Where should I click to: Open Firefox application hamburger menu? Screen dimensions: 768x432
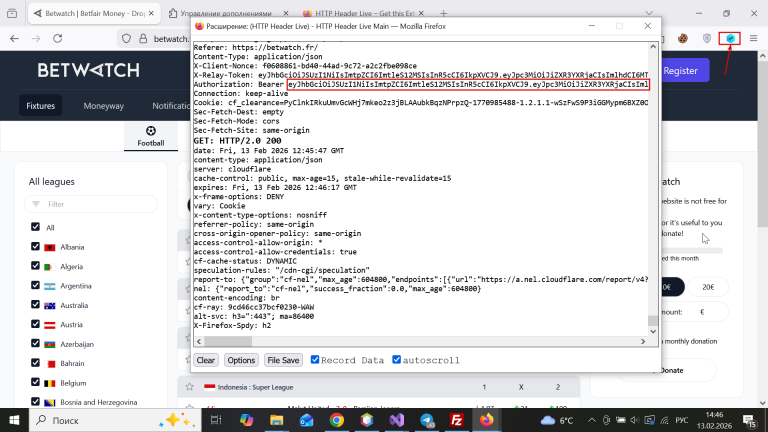pyautogui.click(x=753, y=38)
